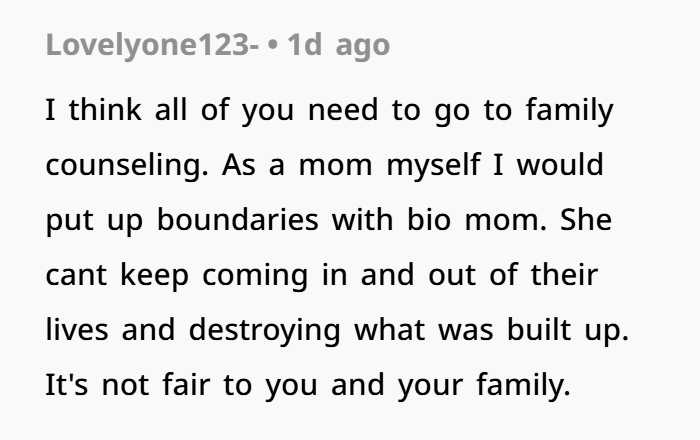700x440 pixels.
Task: Click the "1d ago" comment timestamp
Action: (338, 46)
